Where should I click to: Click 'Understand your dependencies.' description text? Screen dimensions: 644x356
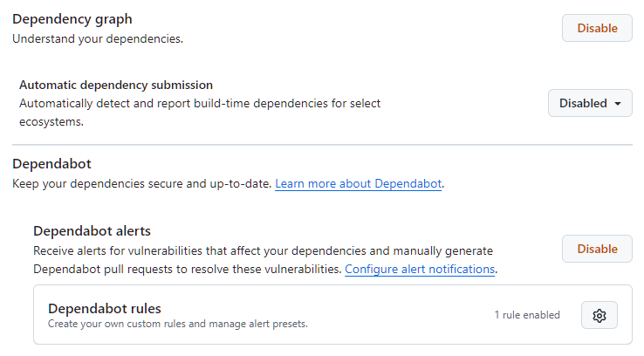coord(98,39)
